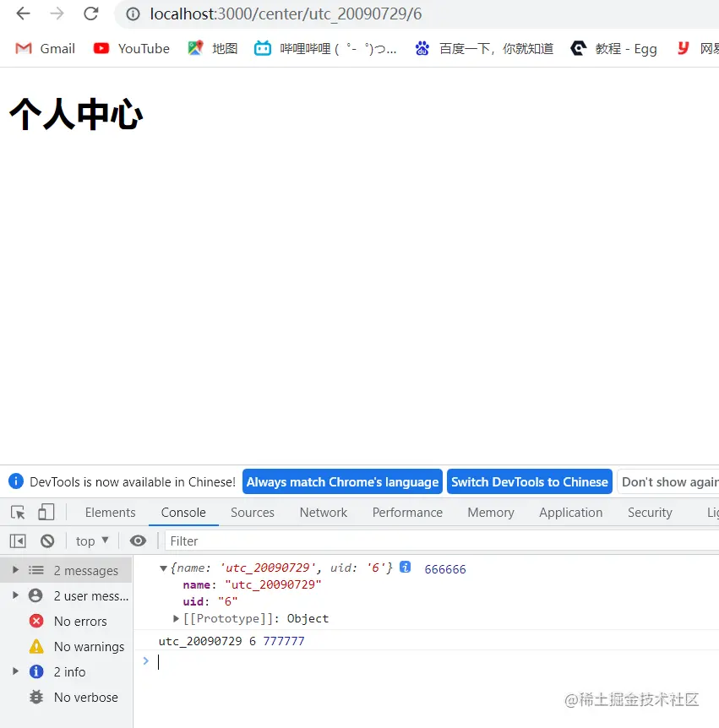Click Don't show again button
This screenshot has height=728, width=719.
[669, 482]
